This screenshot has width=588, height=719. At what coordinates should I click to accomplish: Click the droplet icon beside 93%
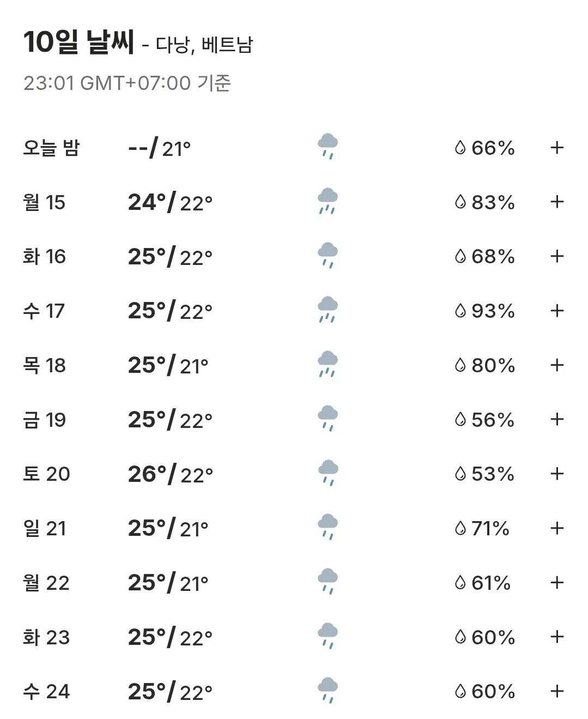click(460, 311)
